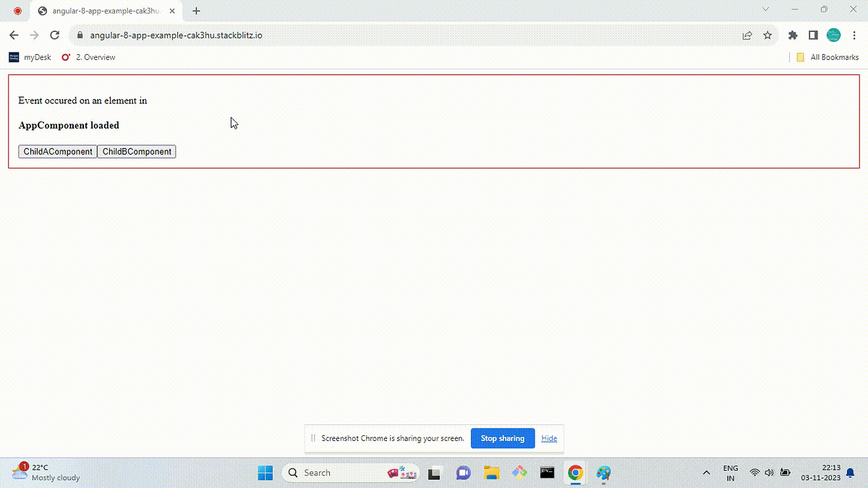Click the ChildAComponent button
Image resolution: width=868 pixels, height=488 pixels.
pos(57,151)
